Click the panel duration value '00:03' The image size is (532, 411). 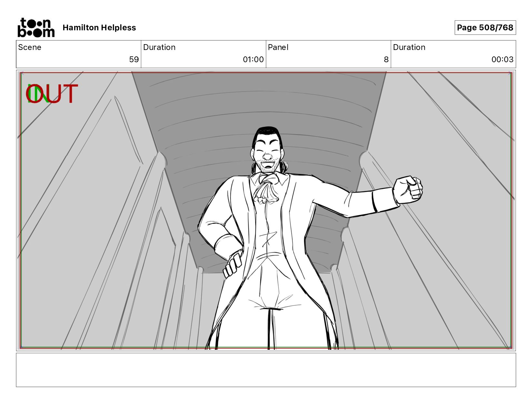502,59
